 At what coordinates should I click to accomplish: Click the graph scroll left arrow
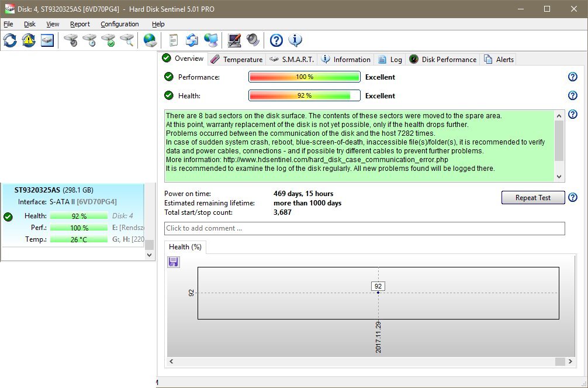click(171, 361)
